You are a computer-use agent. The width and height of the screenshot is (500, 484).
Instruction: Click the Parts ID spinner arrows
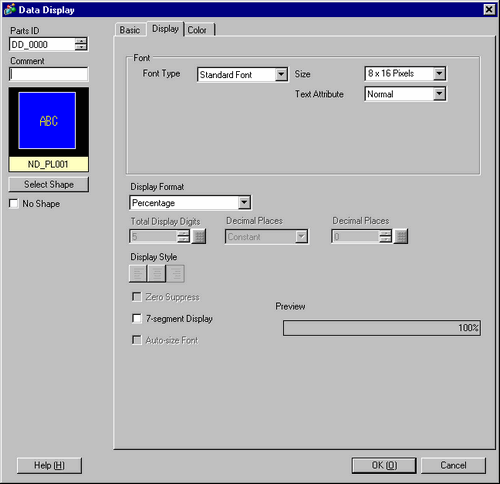pyautogui.click(x=81, y=44)
